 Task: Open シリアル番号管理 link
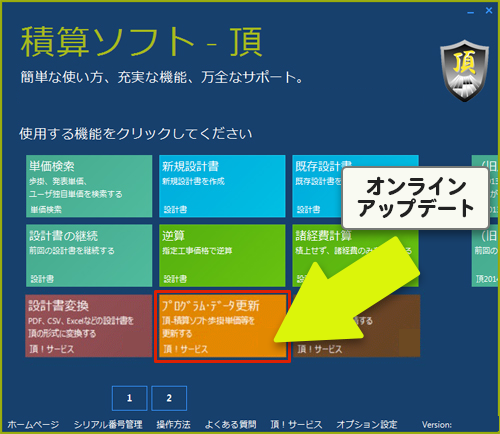click(x=108, y=424)
